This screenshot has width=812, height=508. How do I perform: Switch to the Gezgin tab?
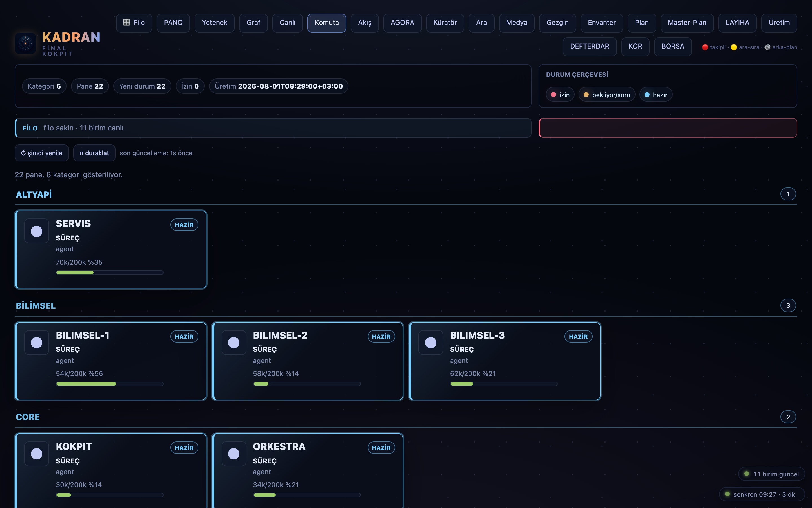[x=558, y=23]
